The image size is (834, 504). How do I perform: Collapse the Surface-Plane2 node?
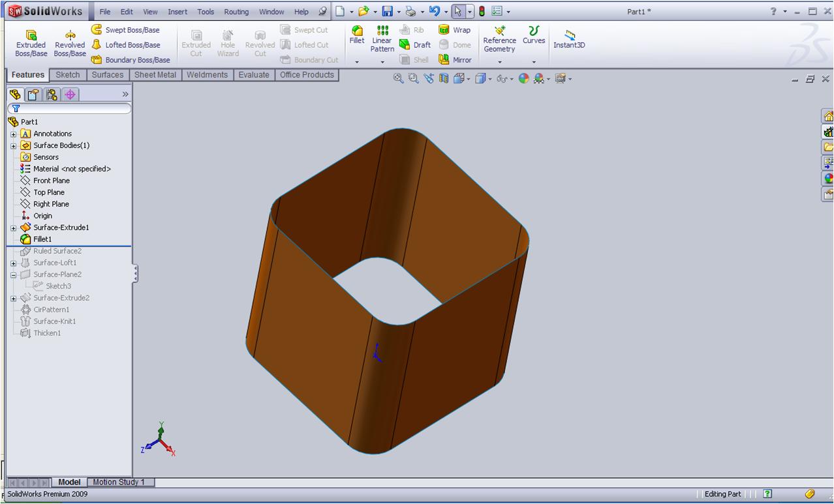(13, 275)
